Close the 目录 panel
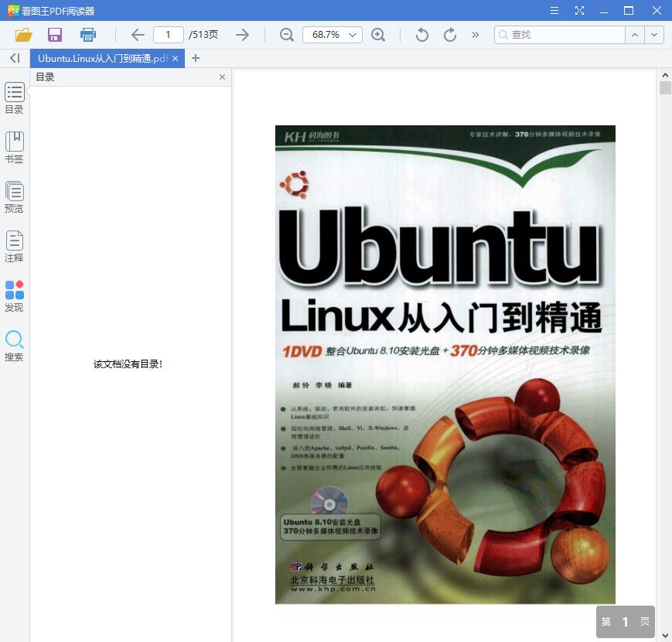This screenshot has width=672, height=642. click(222, 77)
